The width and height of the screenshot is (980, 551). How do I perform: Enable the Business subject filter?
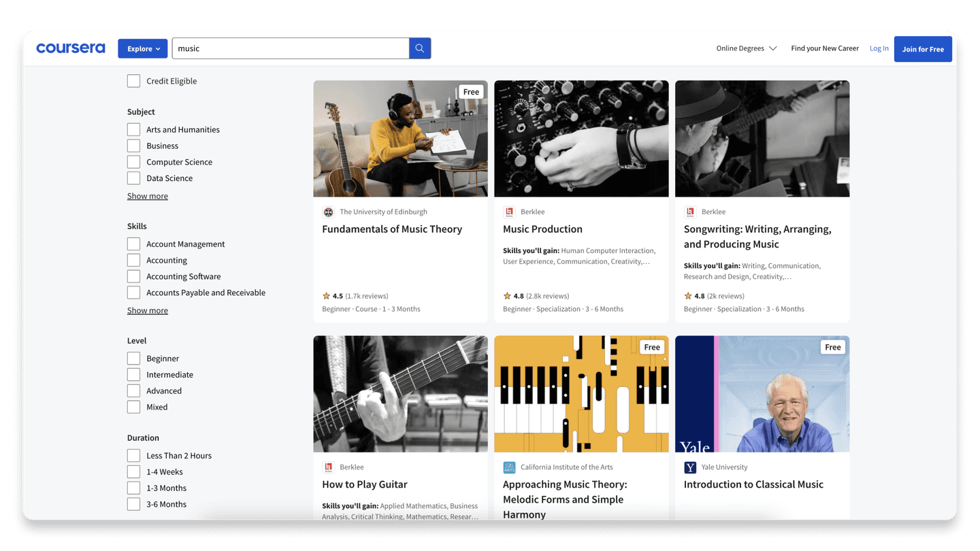point(133,146)
